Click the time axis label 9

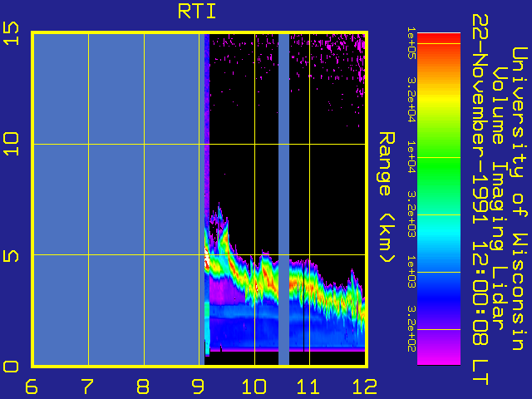click(198, 387)
